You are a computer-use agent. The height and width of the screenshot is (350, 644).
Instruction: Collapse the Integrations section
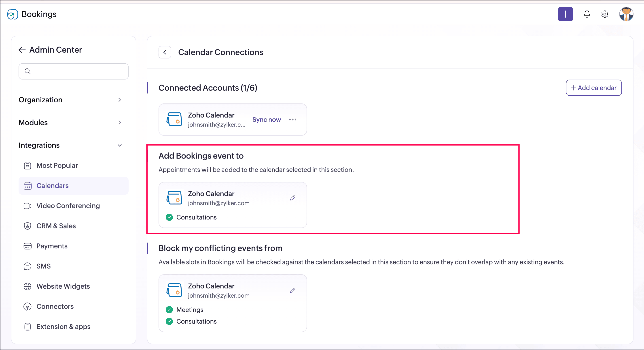coord(70,145)
